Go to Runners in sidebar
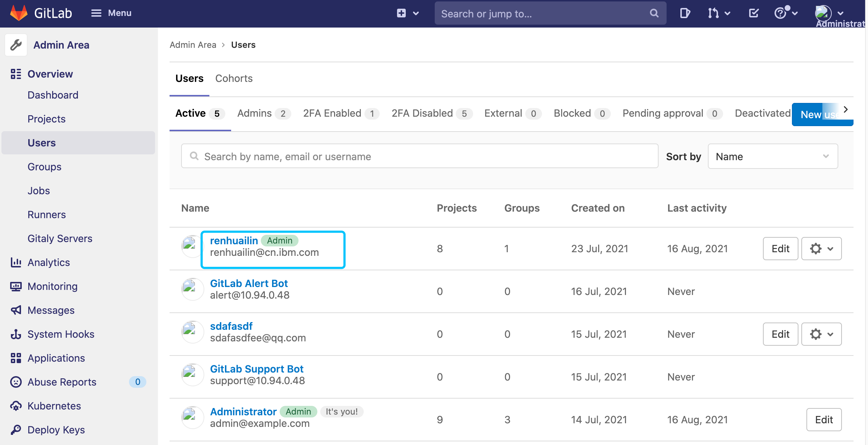The image size is (868, 445). [47, 215]
